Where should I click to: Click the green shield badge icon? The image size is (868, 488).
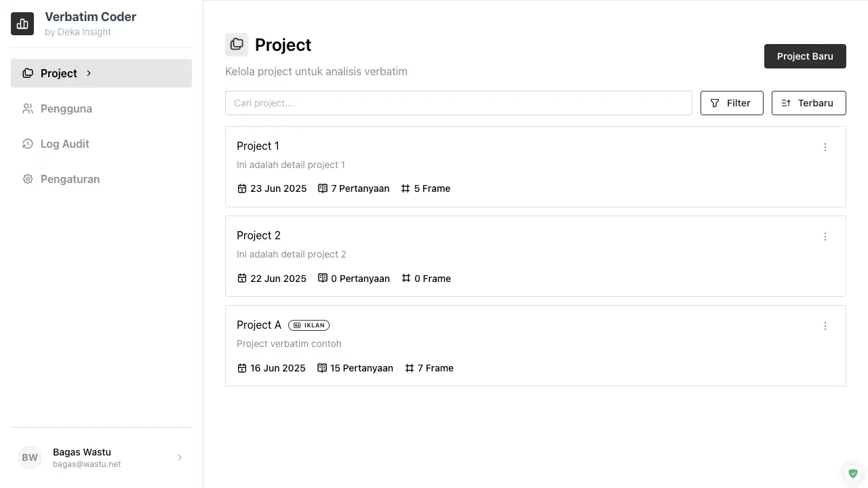tap(853, 474)
